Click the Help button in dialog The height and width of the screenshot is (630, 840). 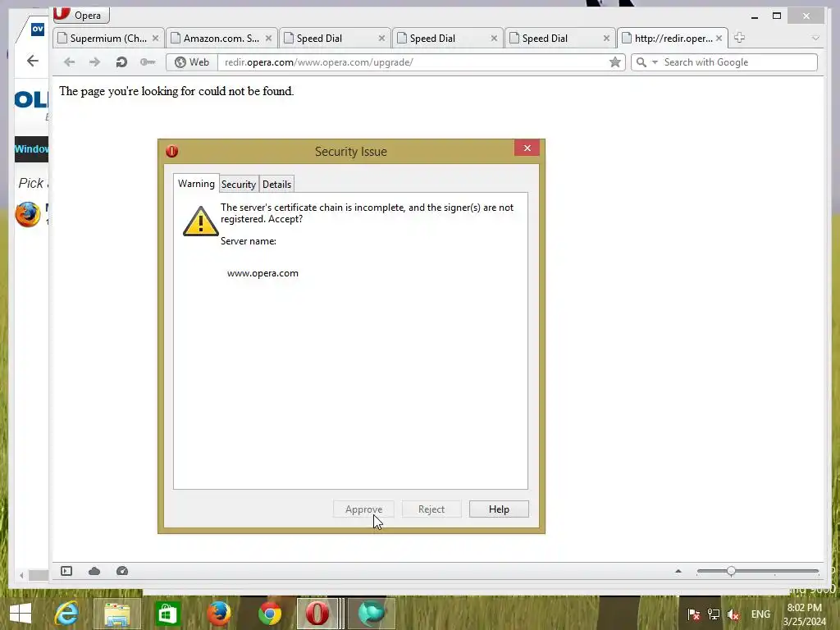(499, 509)
